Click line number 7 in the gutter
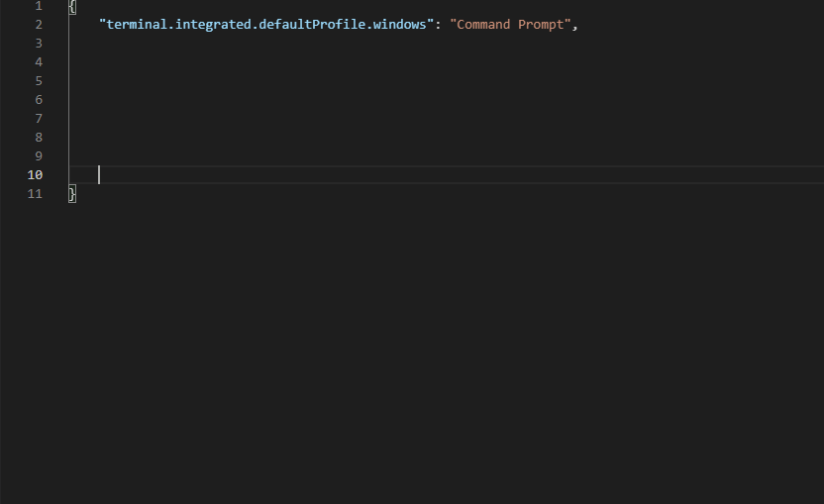The width and height of the screenshot is (824, 504). (x=39, y=119)
